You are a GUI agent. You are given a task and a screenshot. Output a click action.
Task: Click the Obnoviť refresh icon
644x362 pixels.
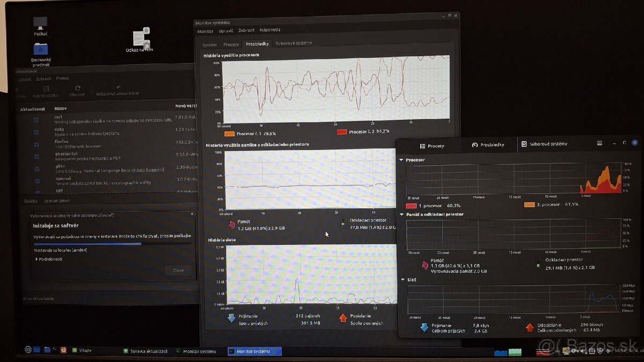click(77, 88)
